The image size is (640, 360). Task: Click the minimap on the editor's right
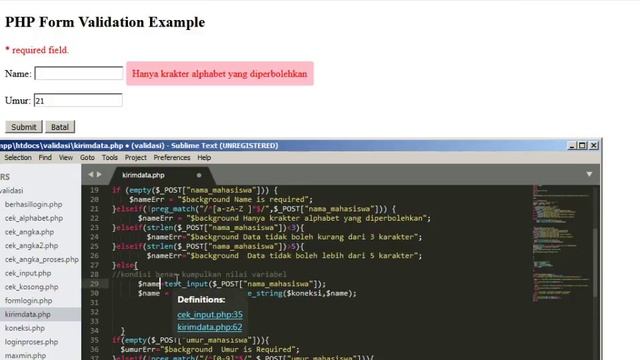tap(561, 245)
